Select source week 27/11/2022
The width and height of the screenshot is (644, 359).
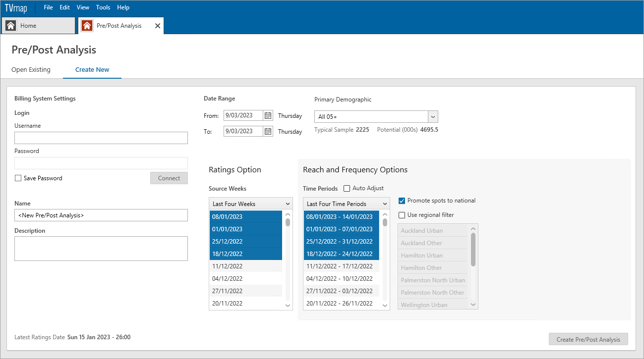pos(246,291)
